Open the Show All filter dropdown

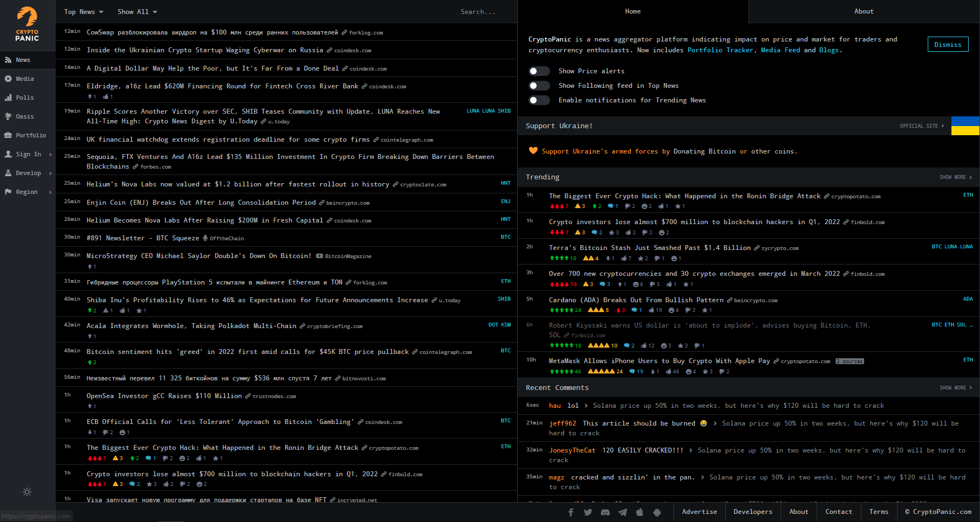(137, 12)
